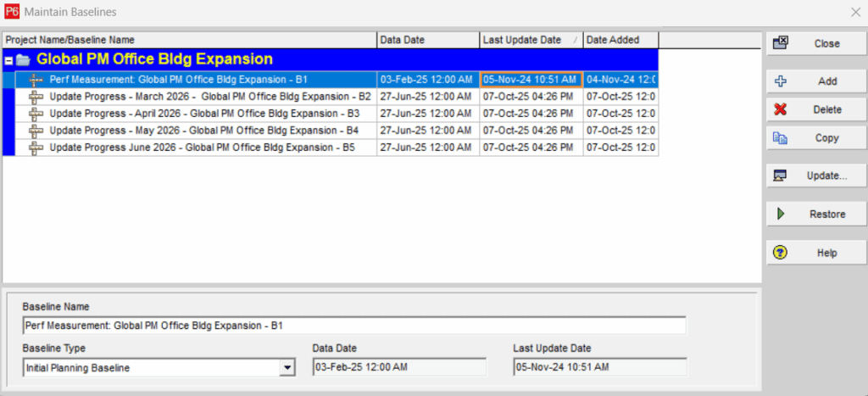Viewport: 868px width, 396px height.
Task: Open the Baseline Type dropdown
Action: pos(287,368)
